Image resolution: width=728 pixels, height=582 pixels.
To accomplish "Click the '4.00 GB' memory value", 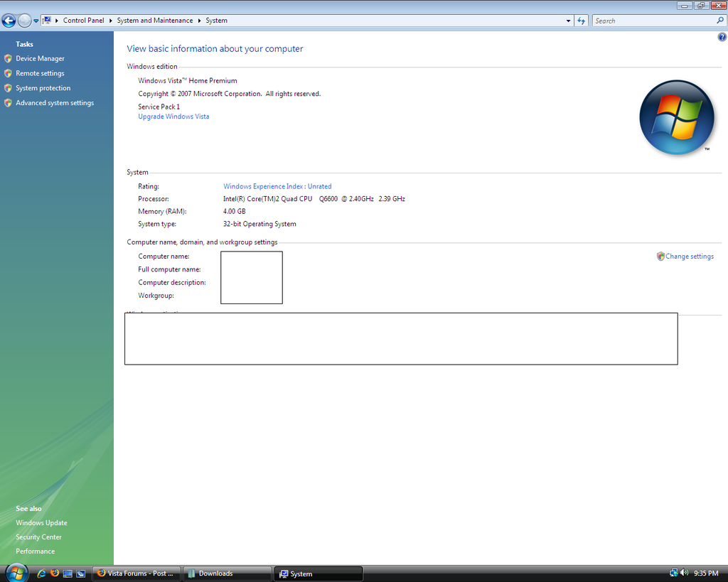I will [x=235, y=211].
